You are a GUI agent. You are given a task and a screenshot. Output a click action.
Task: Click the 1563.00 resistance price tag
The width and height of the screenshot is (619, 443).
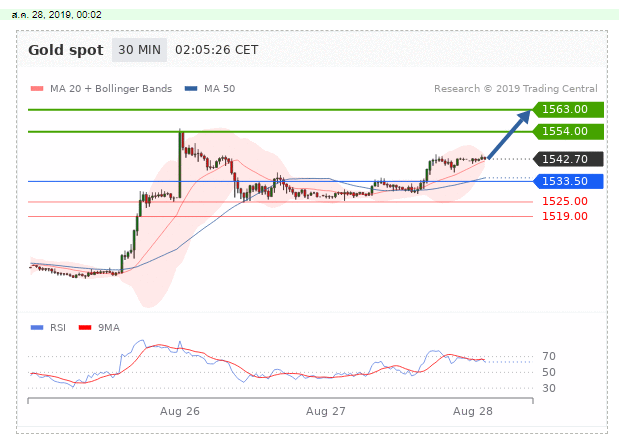point(568,109)
